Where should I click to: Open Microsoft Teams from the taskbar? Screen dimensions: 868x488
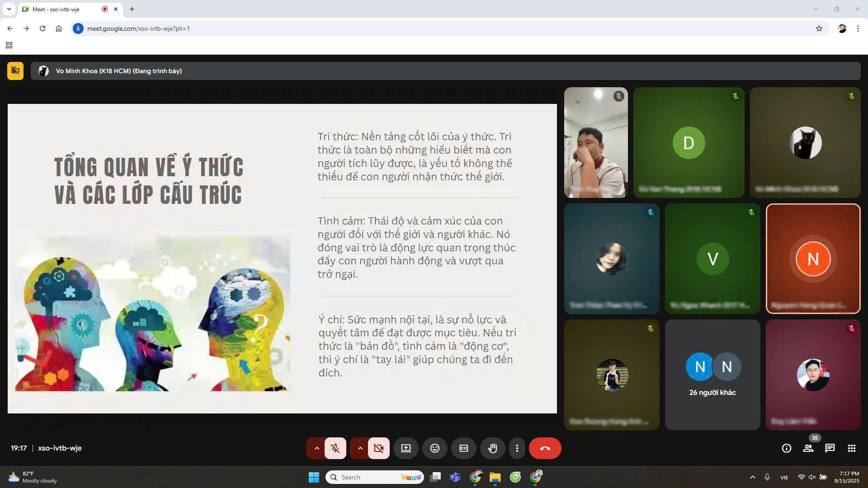tap(455, 477)
